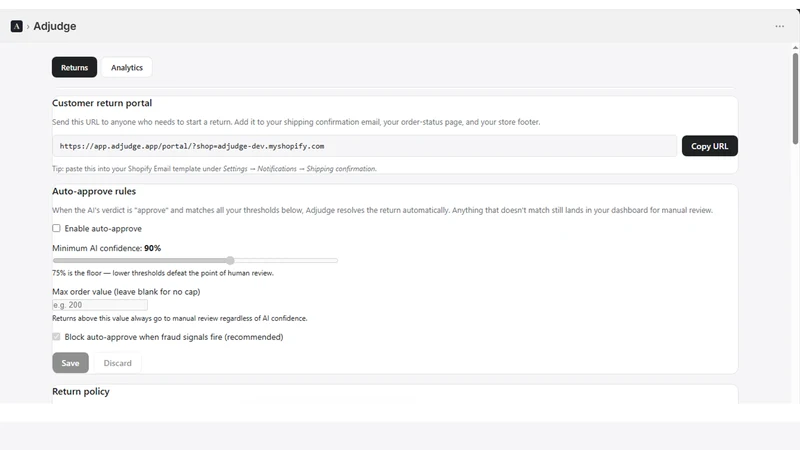
Task: Click the vertical scrollbar thumb
Action: (x=795, y=98)
